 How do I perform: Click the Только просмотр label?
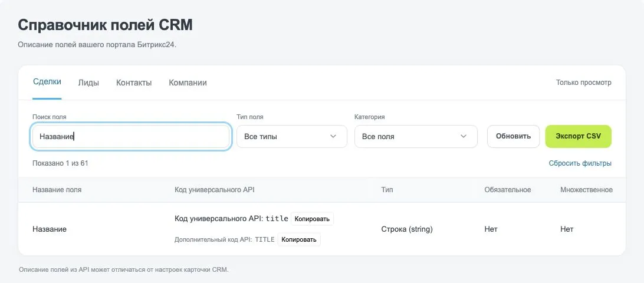[x=584, y=83]
